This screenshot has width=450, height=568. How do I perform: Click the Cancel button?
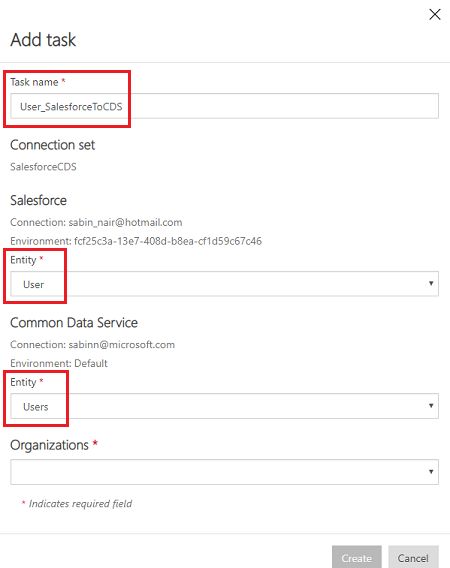tap(413, 557)
